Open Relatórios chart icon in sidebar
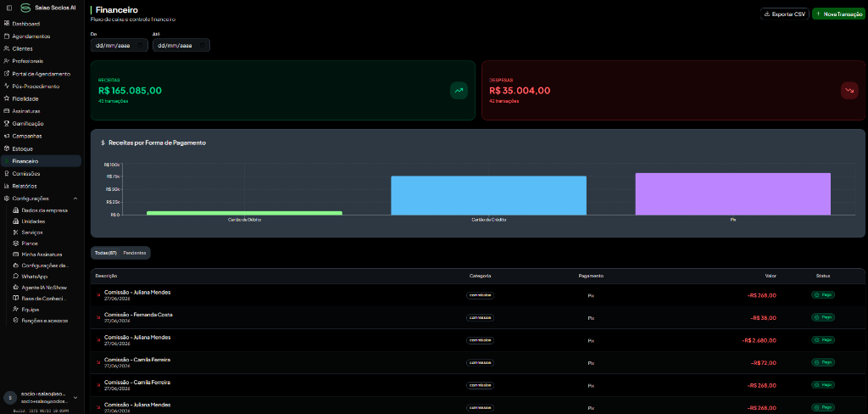This screenshot has width=868, height=414. click(x=7, y=187)
